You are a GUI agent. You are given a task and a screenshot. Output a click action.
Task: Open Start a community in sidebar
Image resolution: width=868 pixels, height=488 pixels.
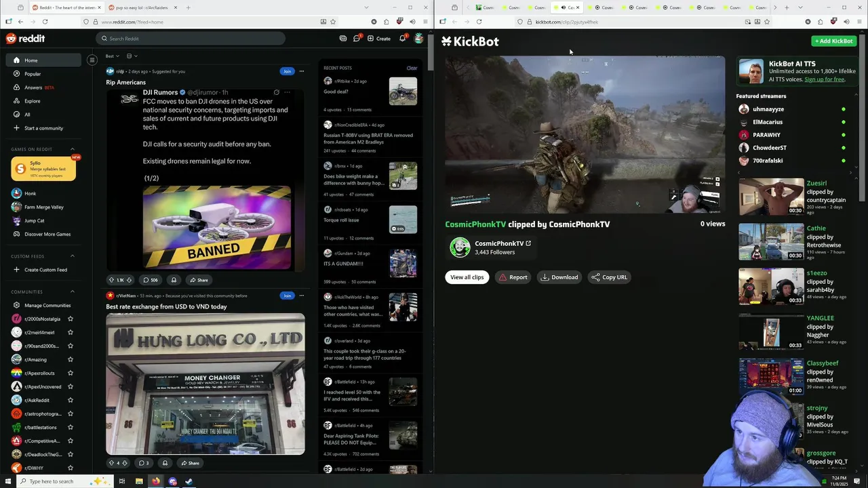click(x=45, y=128)
